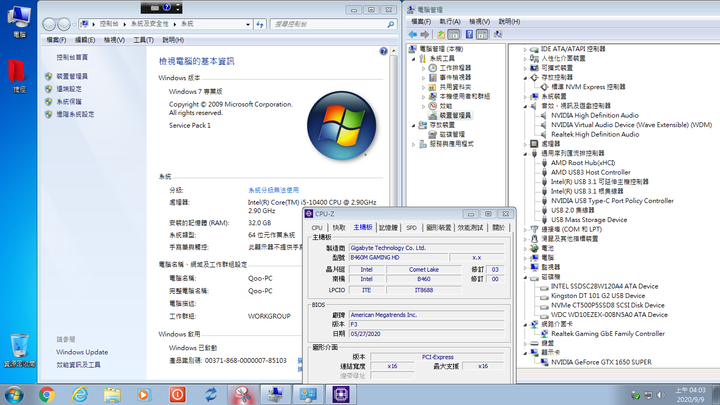This screenshot has width=720, height=405.
Task: Click the Control Panel Home link
Action: coord(72,57)
